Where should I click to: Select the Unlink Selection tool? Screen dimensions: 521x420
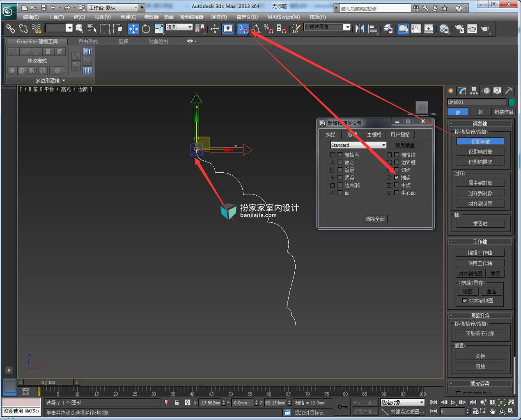[x=23, y=28]
